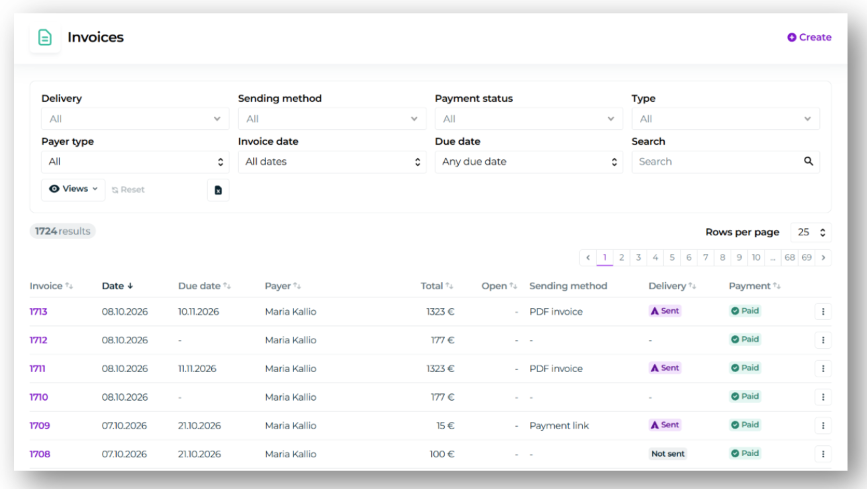Open invoice 1711 link

[x=37, y=368]
